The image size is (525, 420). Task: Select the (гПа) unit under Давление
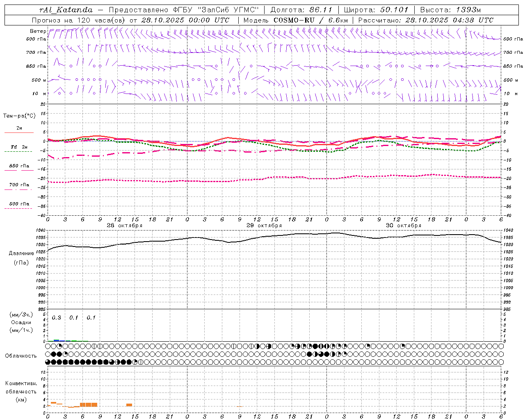pyautogui.click(x=21, y=262)
